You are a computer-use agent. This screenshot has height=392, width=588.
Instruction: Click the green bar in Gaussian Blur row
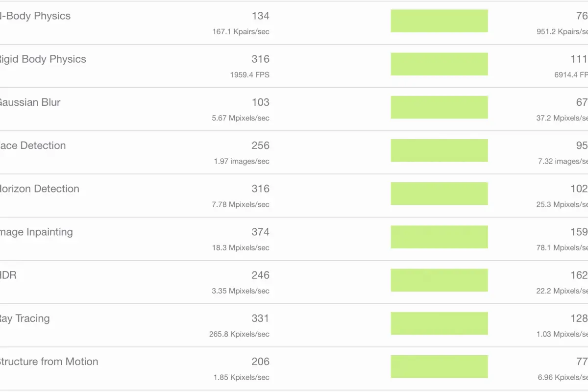click(440, 107)
